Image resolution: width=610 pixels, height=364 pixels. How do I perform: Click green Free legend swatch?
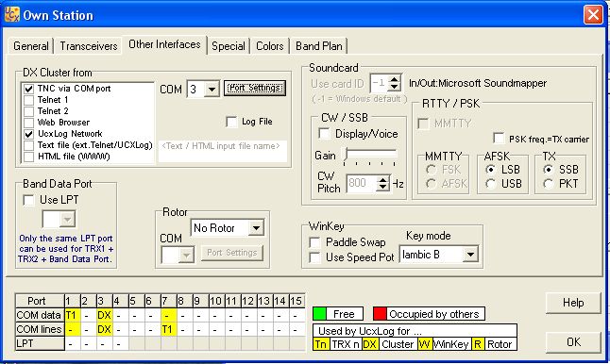click(320, 313)
